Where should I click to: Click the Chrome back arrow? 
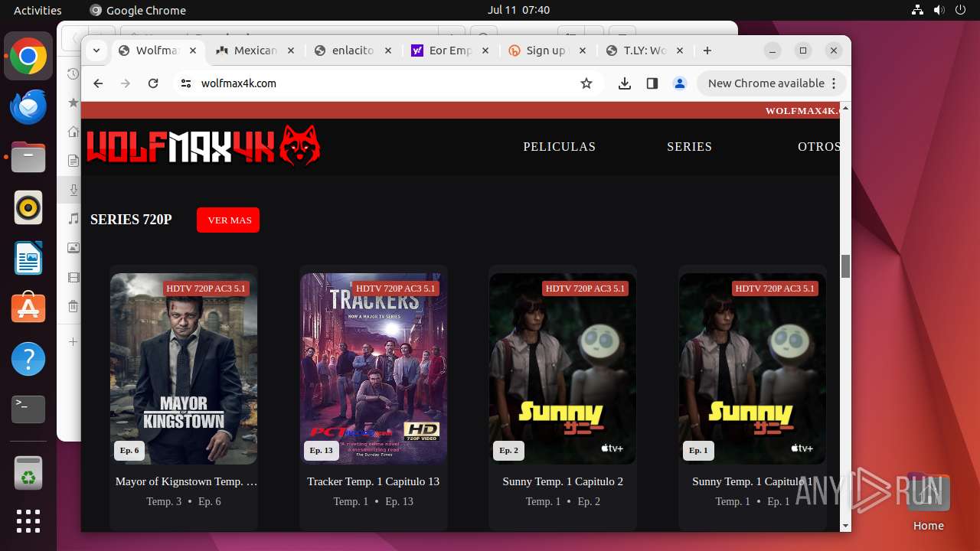(98, 83)
